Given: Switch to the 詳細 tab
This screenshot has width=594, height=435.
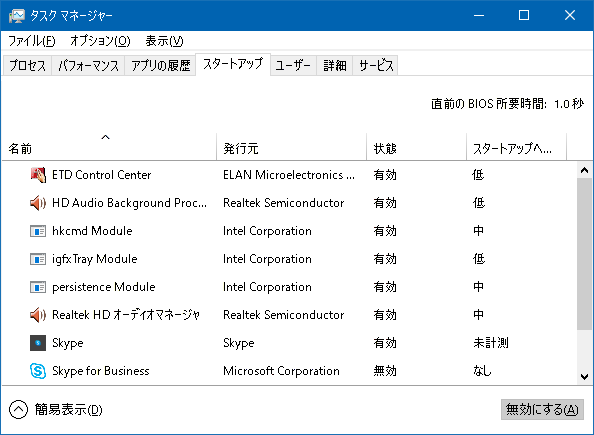Looking at the screenshot, I should click(x=335, y=66).
